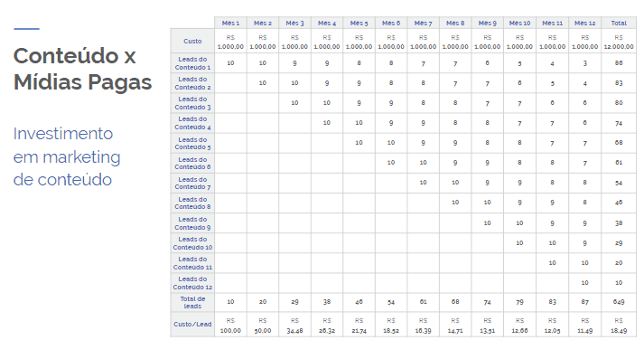Click the subtitle 'Investimento em marketing de conteúdo'
Viewport: 644px width, 359px height.
pos(67,156)
